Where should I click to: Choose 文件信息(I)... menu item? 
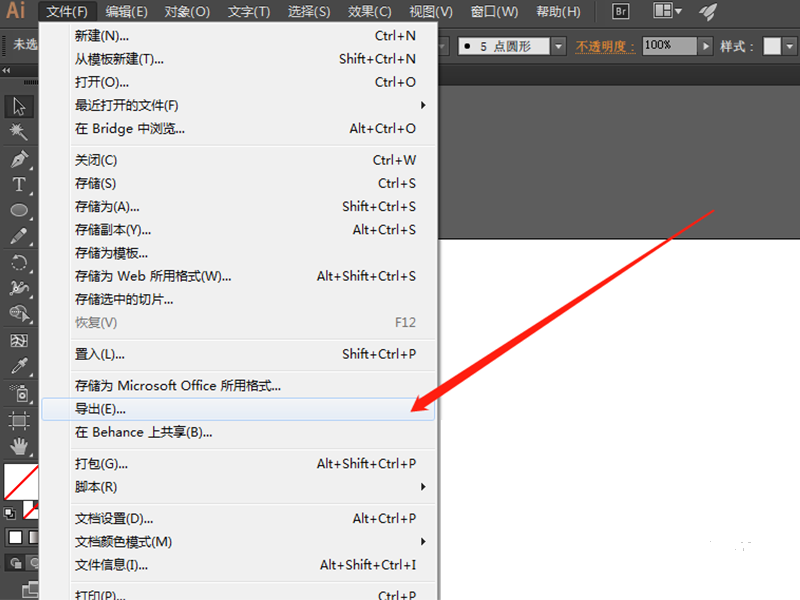tap(238, 565)
